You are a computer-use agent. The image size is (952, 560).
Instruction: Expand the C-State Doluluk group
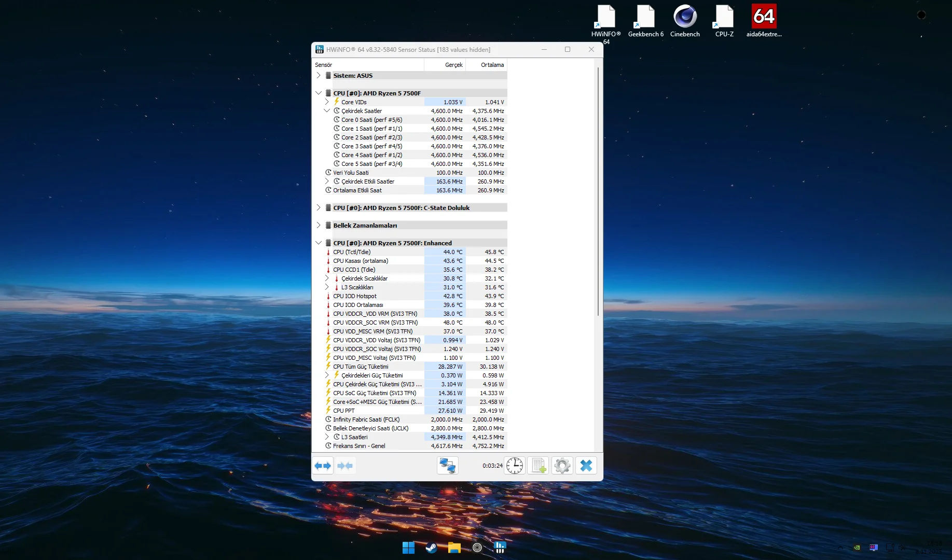pyautogui.click(x=319, y=208)
